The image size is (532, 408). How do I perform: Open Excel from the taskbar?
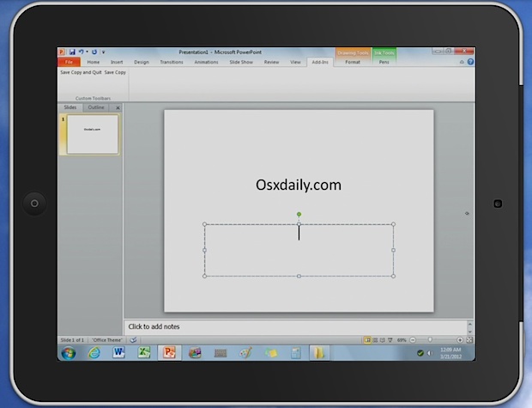(144, 353)
